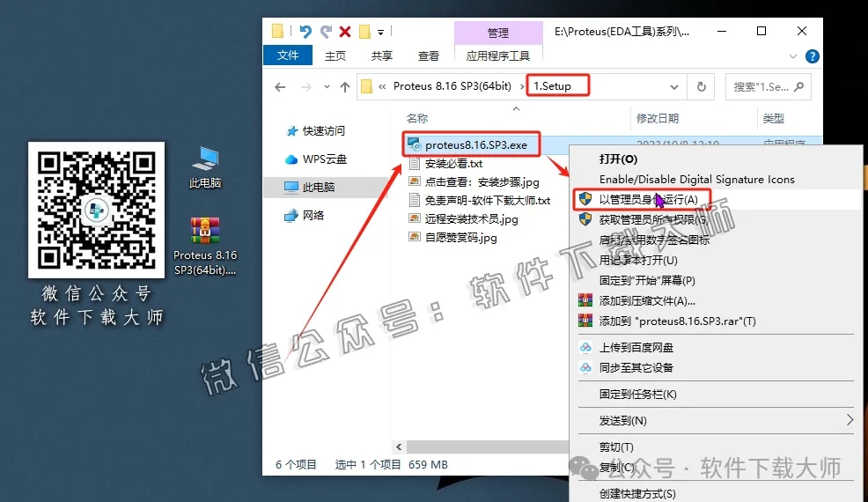Switch to the 共享 ribbon tab

[x=381, y=55]
